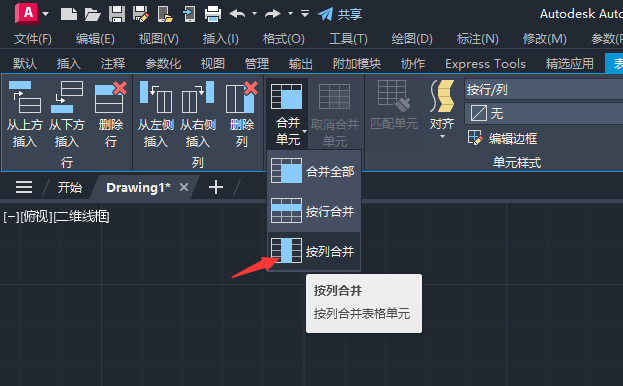Open from web and mobile icon
The width and height of the screenshot is (623, 386).
165,14
